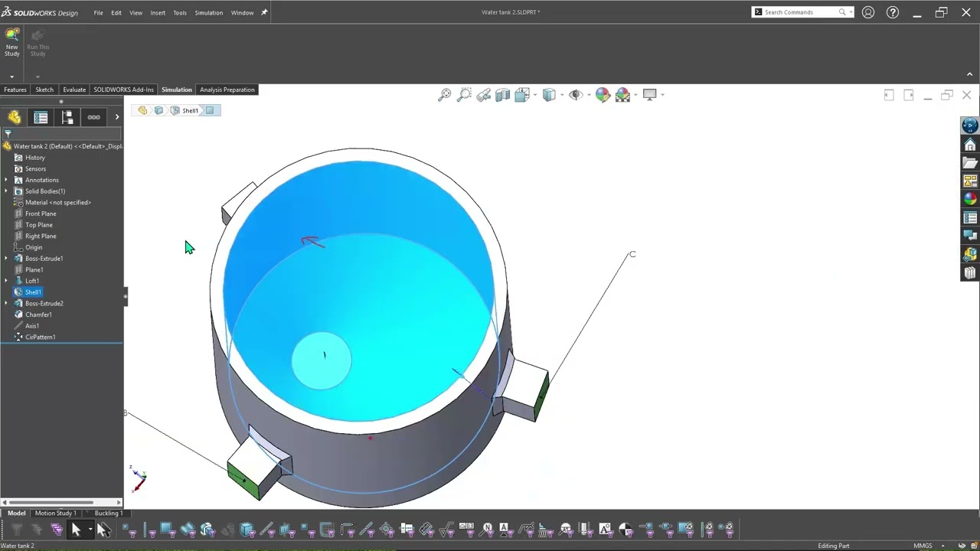Switch to Motion Study 1 tab
The image size is (980, 551).
[55, 514]
